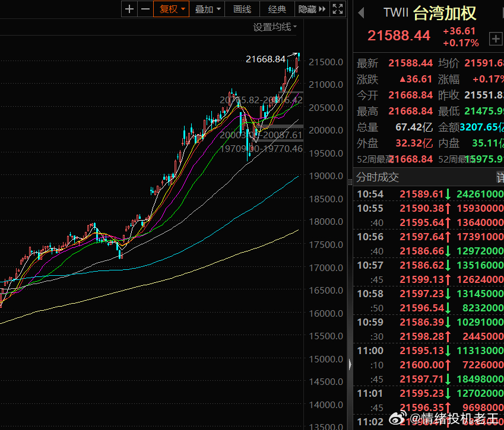Screen dimensions: 504x430
Task: Select the 10:54 trade at 21589.61
Action: point(429,194)
